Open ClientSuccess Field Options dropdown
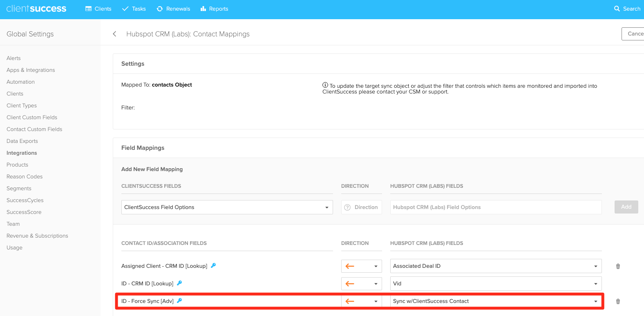The height and width of the screenshot is (316, 644). click(227, 207)
